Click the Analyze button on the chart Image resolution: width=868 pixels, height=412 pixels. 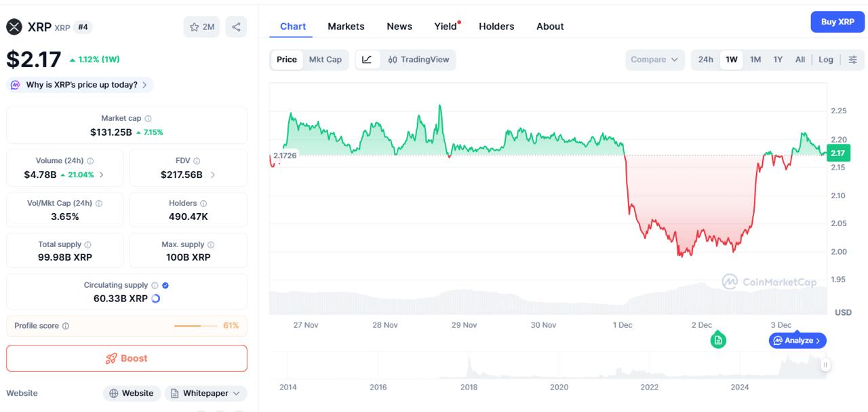click(797, 340)
